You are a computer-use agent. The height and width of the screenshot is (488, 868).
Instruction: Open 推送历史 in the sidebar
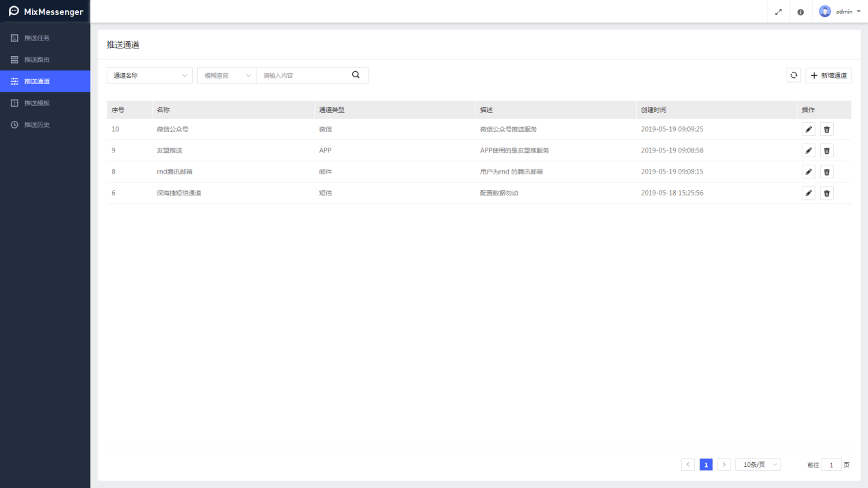tap(37, 125)
